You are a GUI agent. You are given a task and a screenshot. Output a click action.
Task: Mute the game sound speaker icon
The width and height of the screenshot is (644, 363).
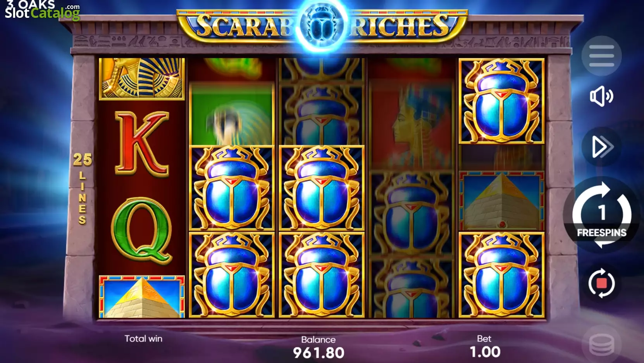click(x=601, y=96)
